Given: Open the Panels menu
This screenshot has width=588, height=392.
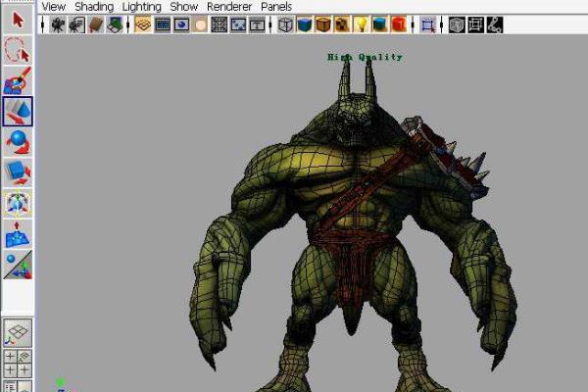Looking at the screenshot, I should pyautogui.click(x=276, y=7).
